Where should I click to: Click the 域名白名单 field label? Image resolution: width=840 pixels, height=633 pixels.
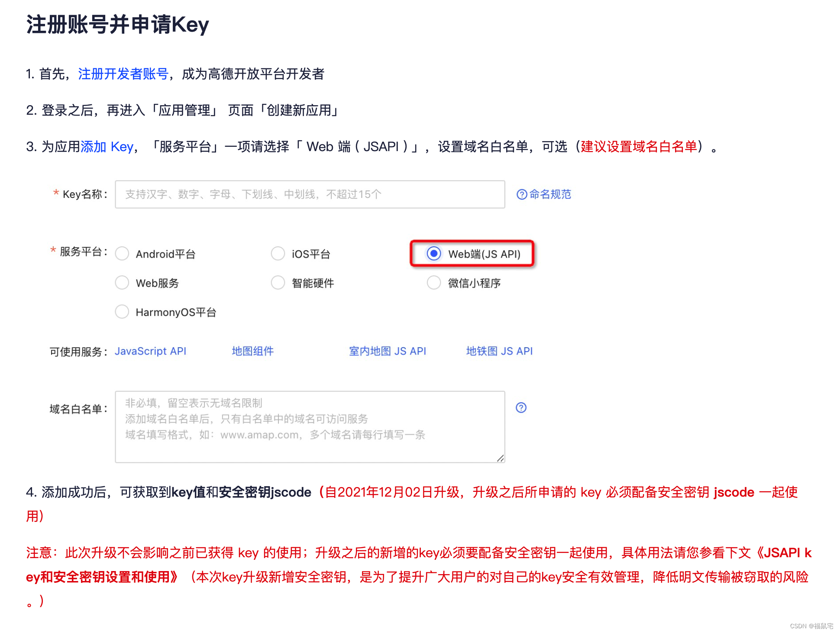pos(78,409)
